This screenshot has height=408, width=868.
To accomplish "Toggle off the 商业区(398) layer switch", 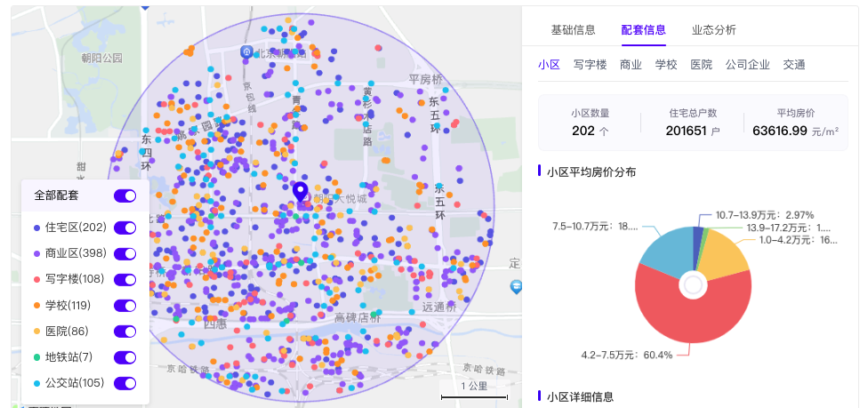I will coord(125,253).
